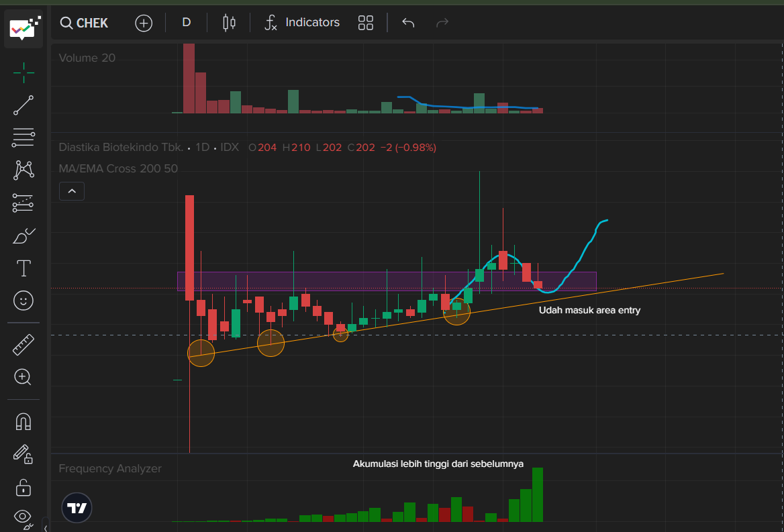Collapse the indicator legend chevron

[72, 191]
